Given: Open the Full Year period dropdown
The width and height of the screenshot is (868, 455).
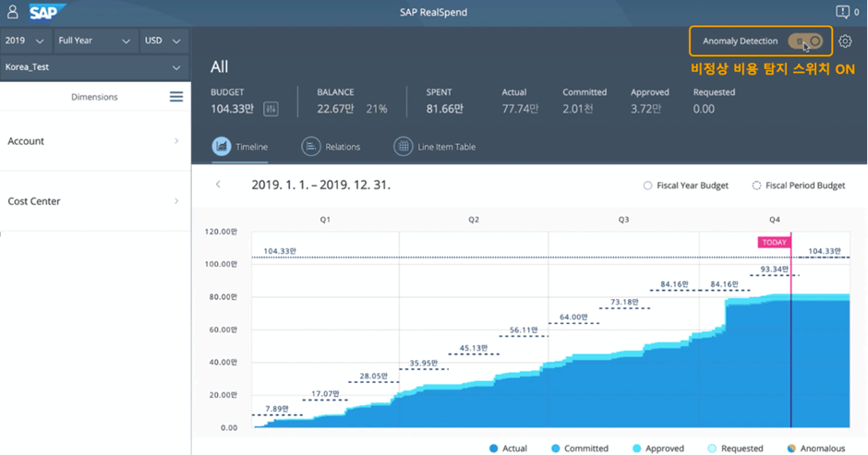Looking at the screenshot, I should tap(95, 41).
